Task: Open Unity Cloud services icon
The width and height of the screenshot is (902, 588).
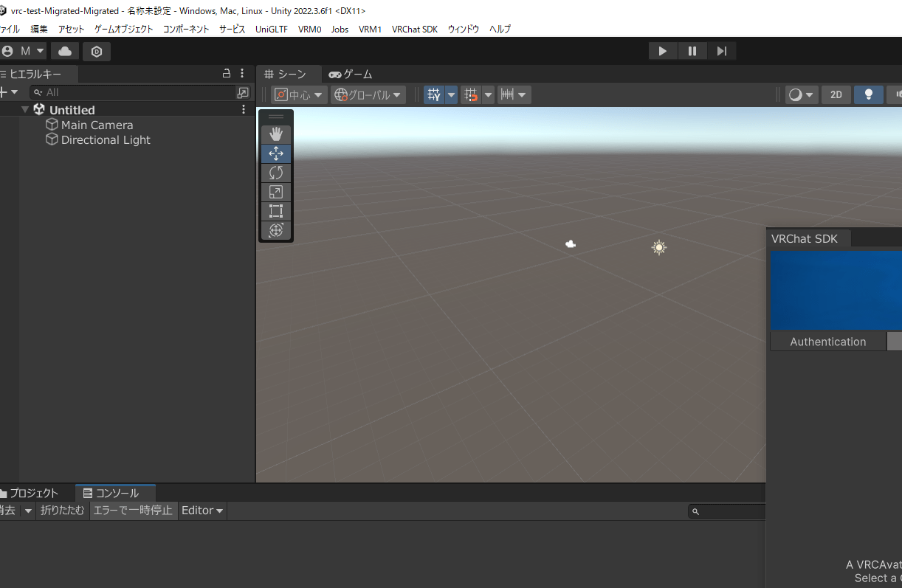Action: coord(65,51)
